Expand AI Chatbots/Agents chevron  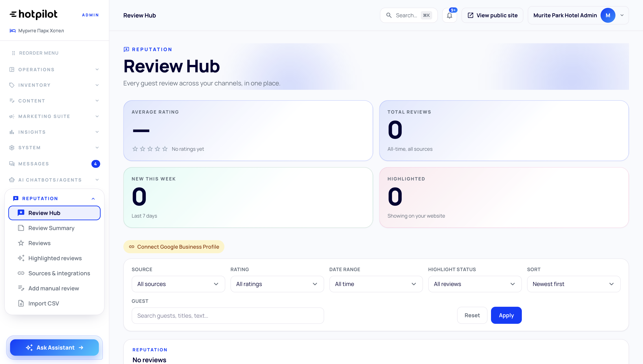[97, 180]
